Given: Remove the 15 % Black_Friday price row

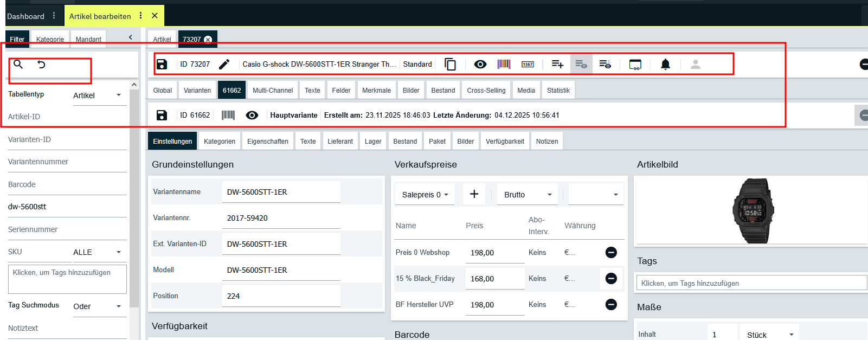Looking at the screenshot, I should pos(611,278).
